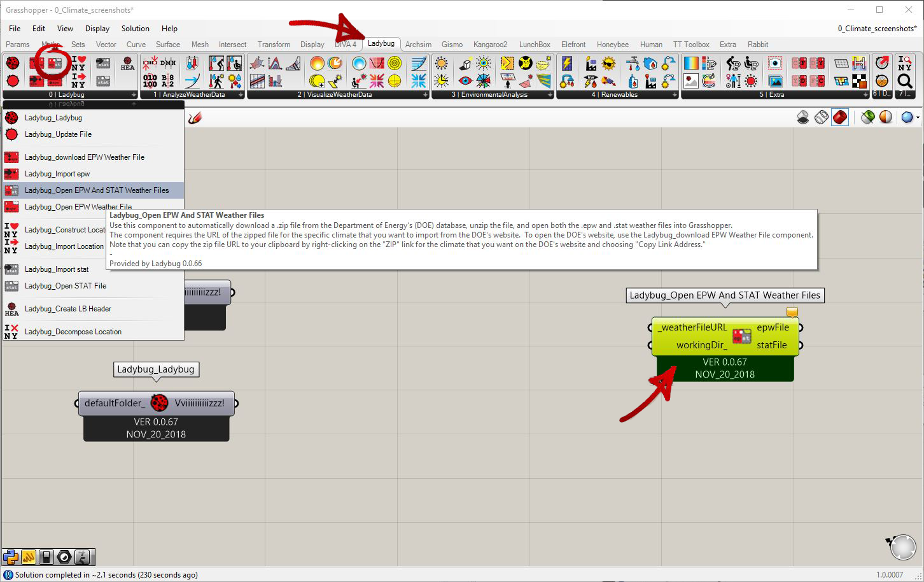The image size is (924, 582).
Task: Click the Ladybug_Ladybug component icon on canvas
Action: (x=159, y=403)
